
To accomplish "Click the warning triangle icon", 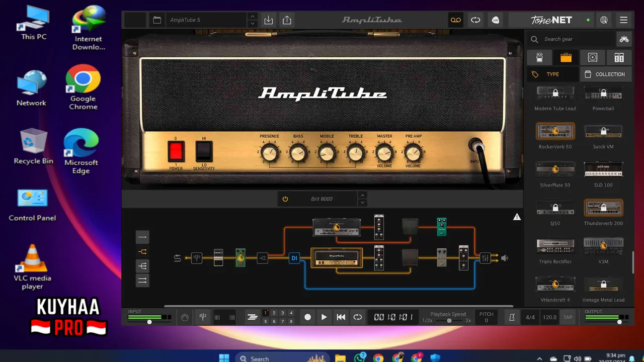I will pyautogui.click(x=517, y=217).
